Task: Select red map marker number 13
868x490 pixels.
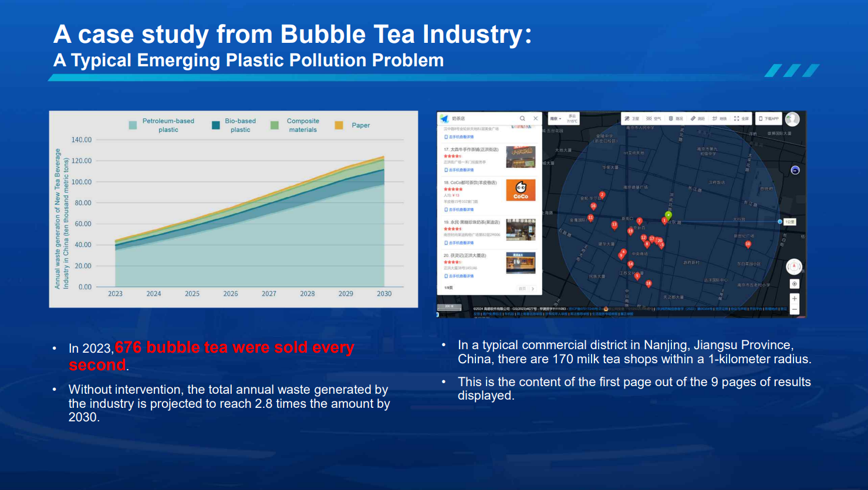Action: pos(614,225)
